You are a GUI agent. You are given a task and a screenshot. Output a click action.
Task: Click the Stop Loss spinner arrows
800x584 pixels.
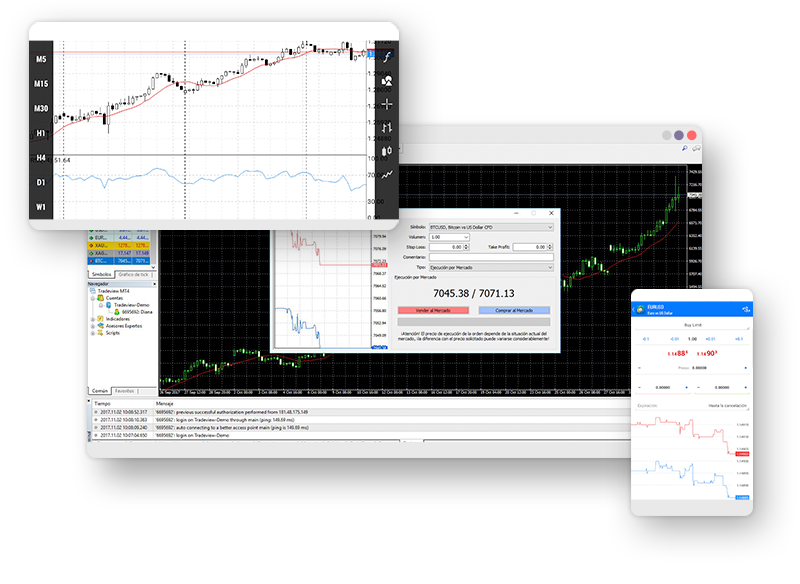click(x=466, y=247)
